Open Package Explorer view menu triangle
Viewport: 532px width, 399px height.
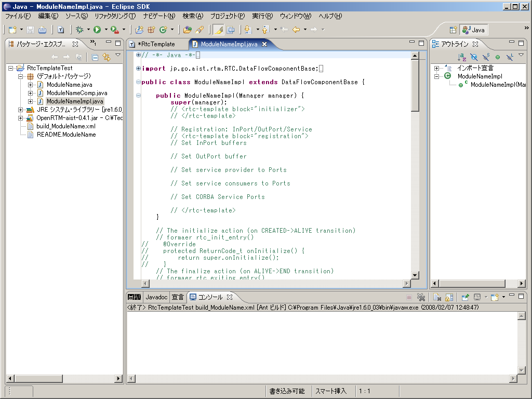(118, 55)
